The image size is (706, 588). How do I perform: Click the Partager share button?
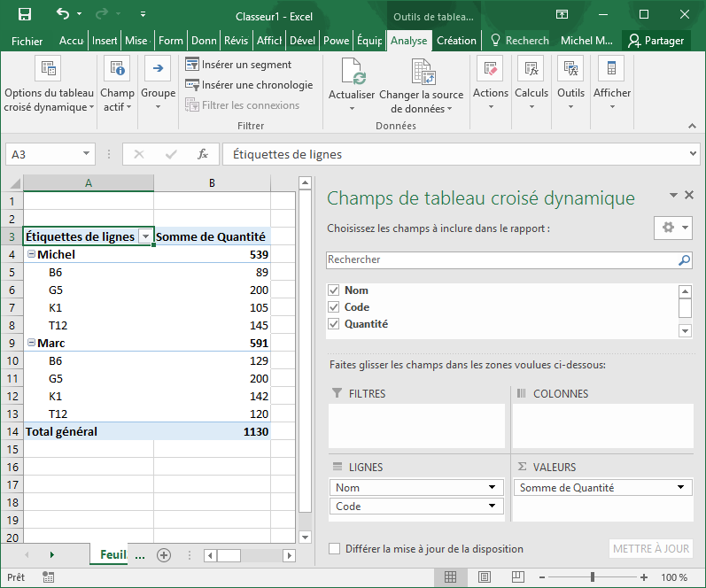pyautogui.click(x=656, y=41)
